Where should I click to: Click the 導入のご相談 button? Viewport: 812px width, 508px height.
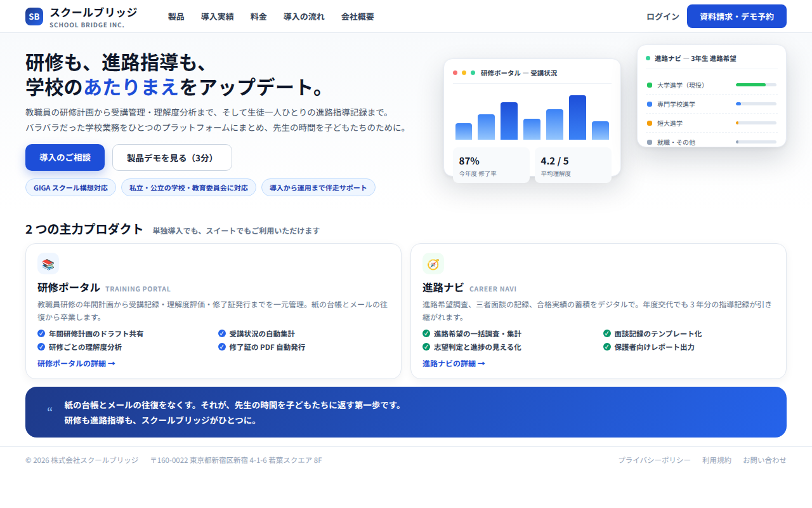(65, 157)
